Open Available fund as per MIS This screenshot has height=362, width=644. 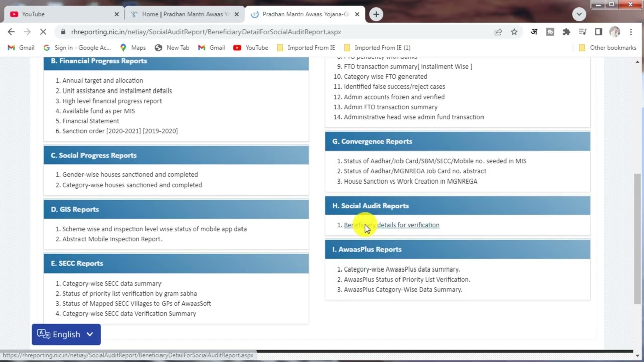[x=99, y=111]
